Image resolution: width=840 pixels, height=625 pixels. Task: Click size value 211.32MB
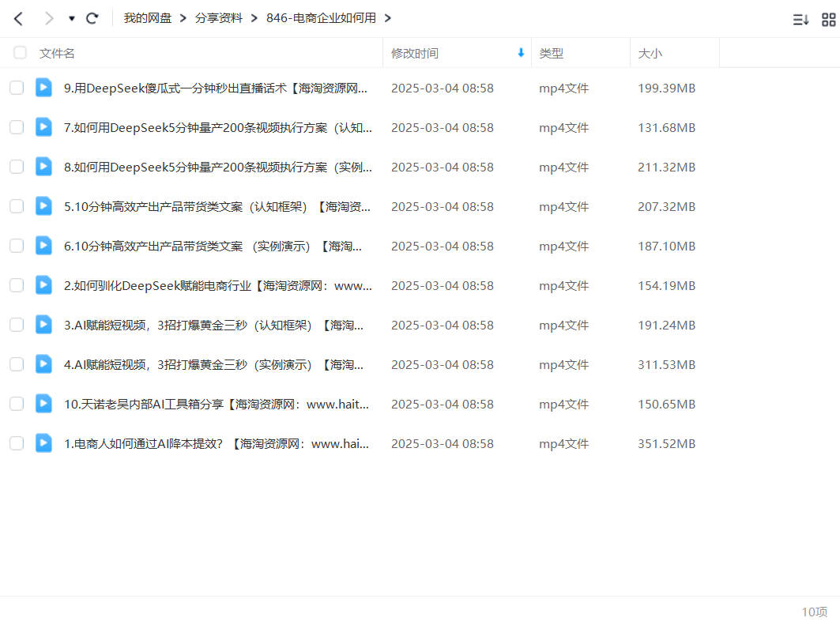(666, 168)
